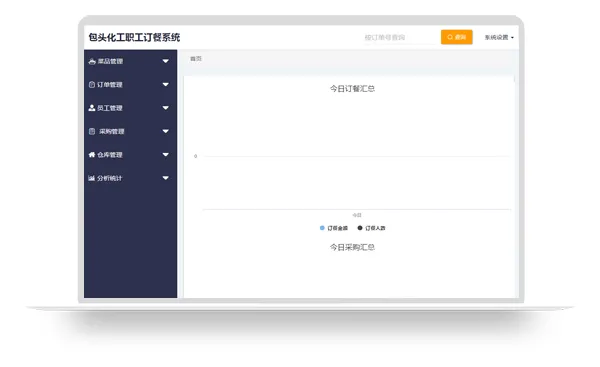Open the 分析统计 menu item
The image size is (600, 367).
(x=130, y=178)
